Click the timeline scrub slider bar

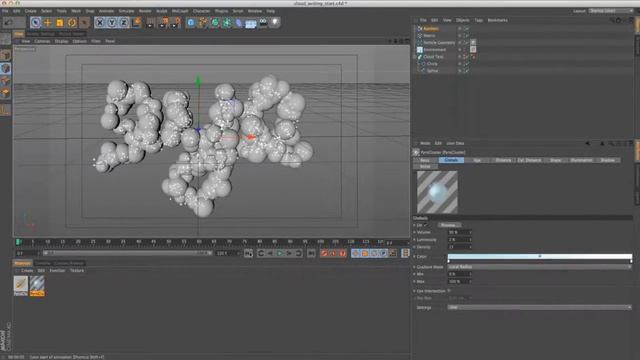(x=127, y=253)
